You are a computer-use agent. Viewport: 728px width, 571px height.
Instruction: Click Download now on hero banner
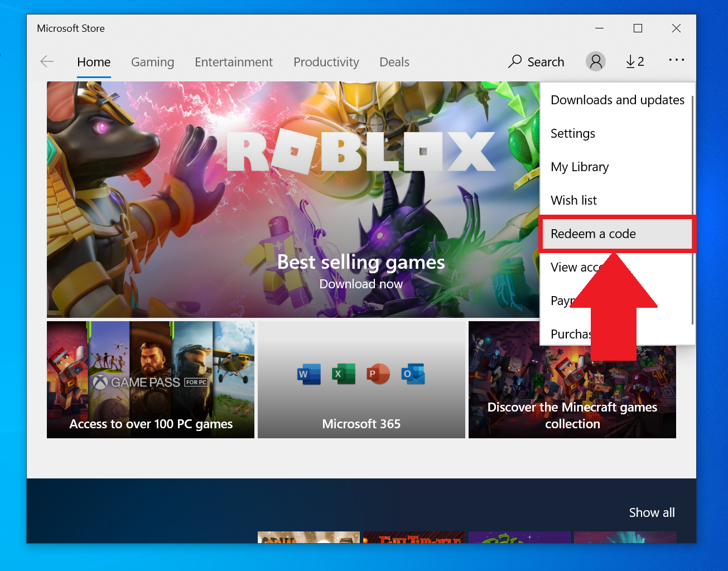[x=361, y=284]
